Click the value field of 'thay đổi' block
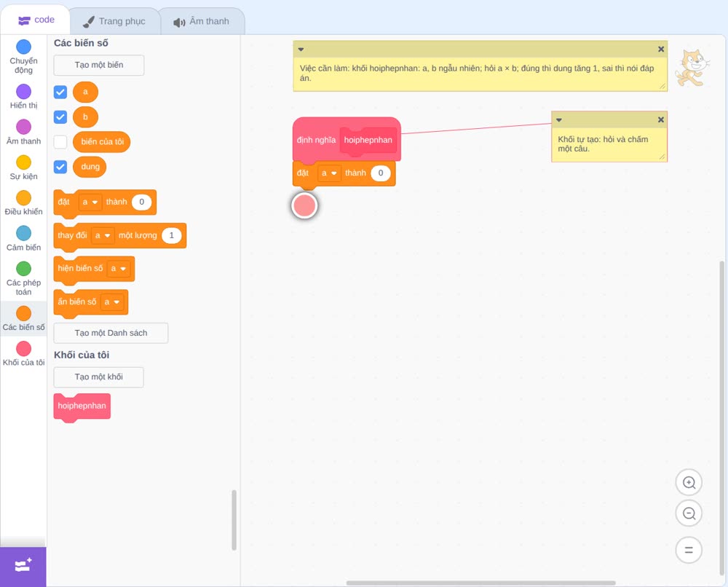The image size is (728, 587). (x=171, y=235)
